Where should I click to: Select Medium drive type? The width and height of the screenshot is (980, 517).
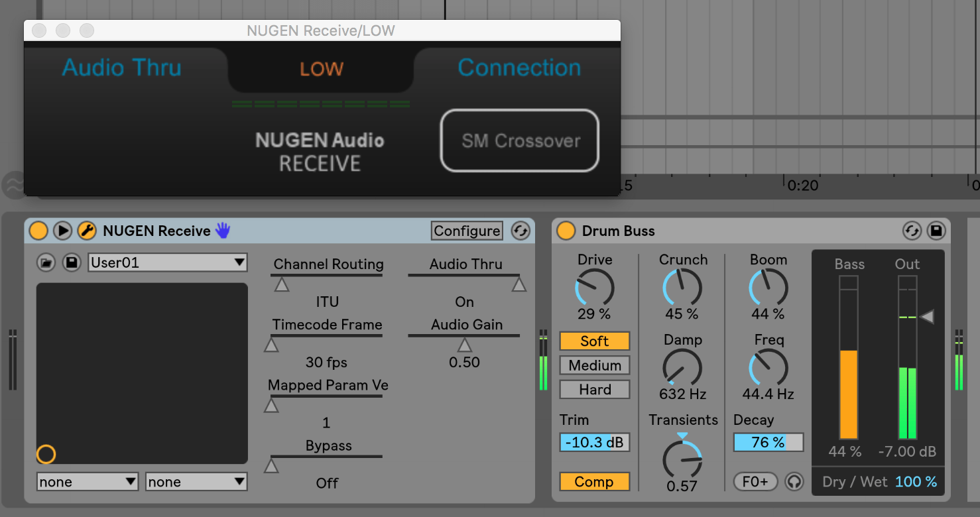[595, 365]
